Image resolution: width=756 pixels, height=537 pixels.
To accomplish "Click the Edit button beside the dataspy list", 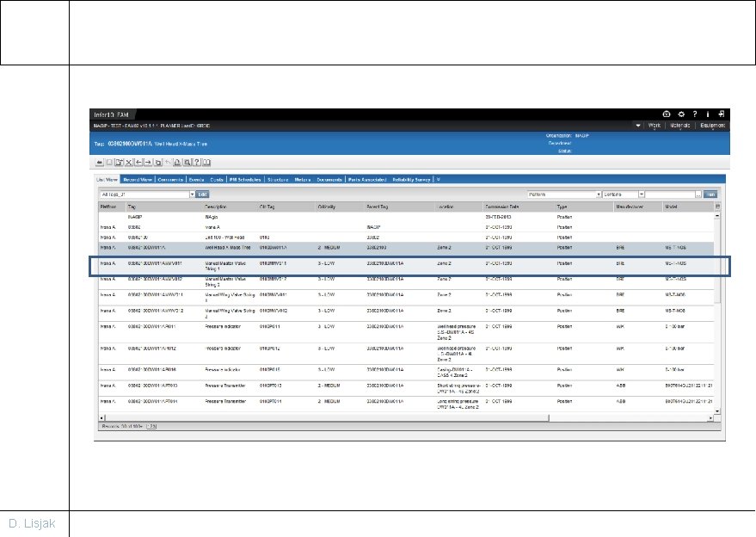I will point(202,194).
